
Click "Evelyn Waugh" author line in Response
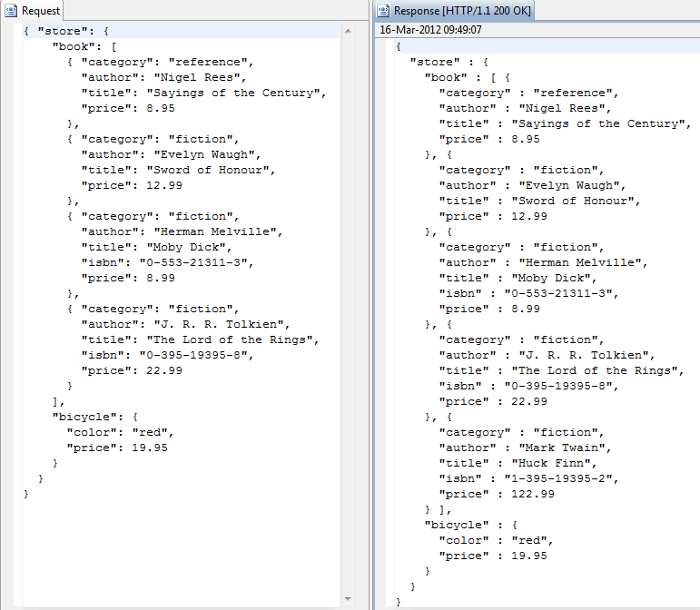(x=533, y=186)
